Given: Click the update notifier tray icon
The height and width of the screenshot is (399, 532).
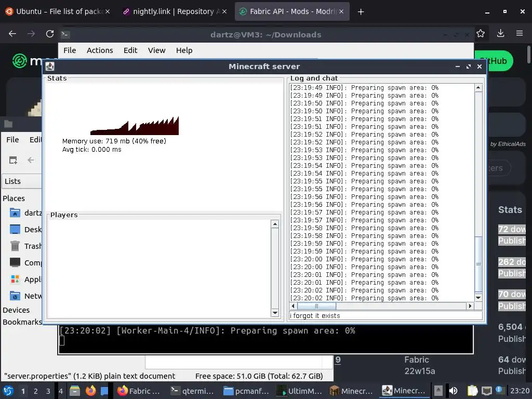Looking at the screenshot, I should point(499,390).
